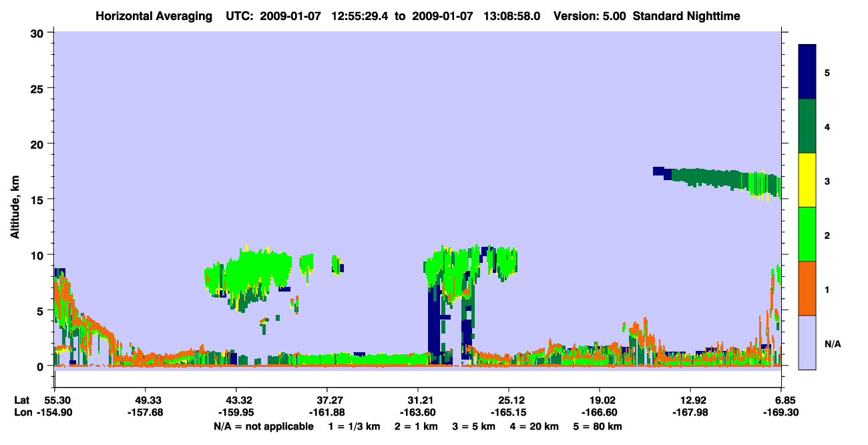Click the dark blue level 5 legend swatch
868x445 pixels.
click(807, 71)
